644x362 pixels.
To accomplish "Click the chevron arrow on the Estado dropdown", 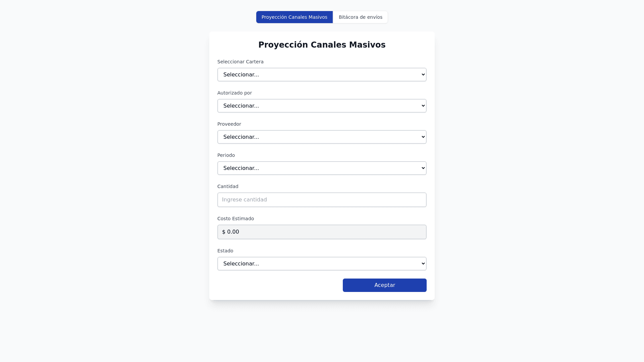I will (423, 264).
